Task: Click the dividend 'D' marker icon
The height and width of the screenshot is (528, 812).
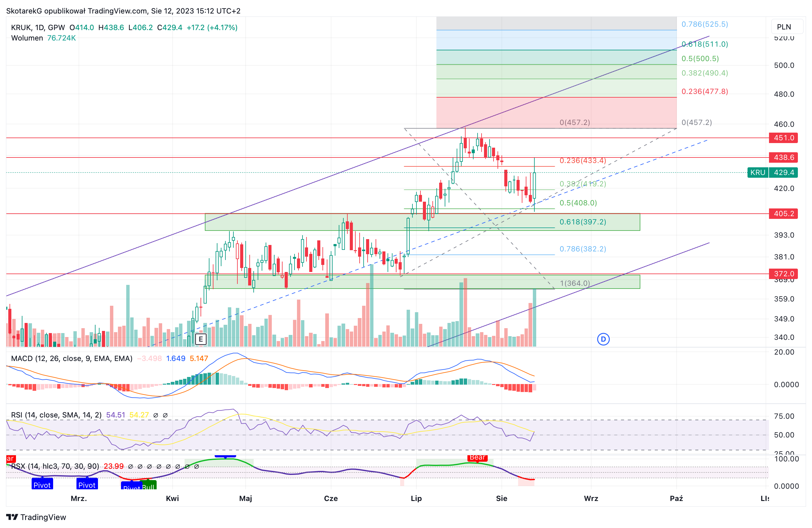Action: [x=603, y=339]
